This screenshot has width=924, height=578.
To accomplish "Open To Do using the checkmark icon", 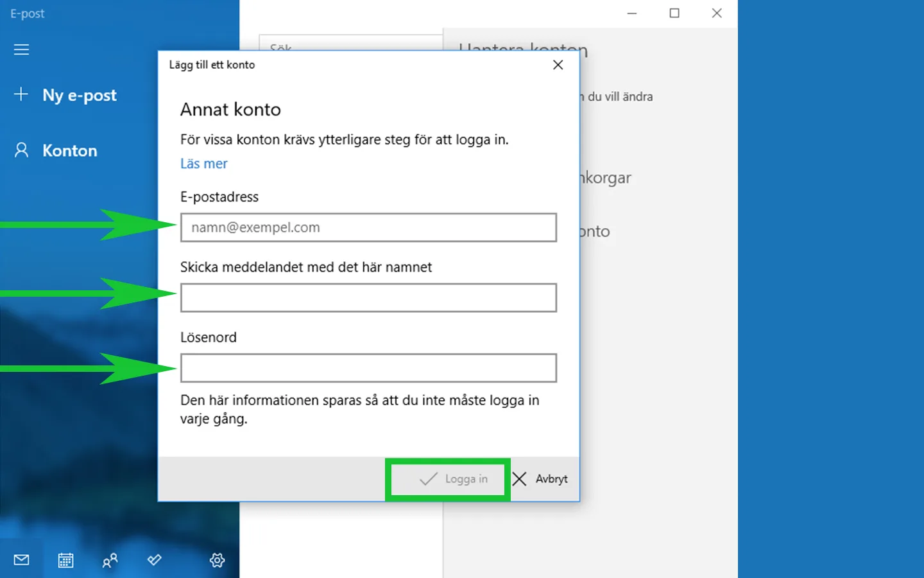I will tap(153, 559).
